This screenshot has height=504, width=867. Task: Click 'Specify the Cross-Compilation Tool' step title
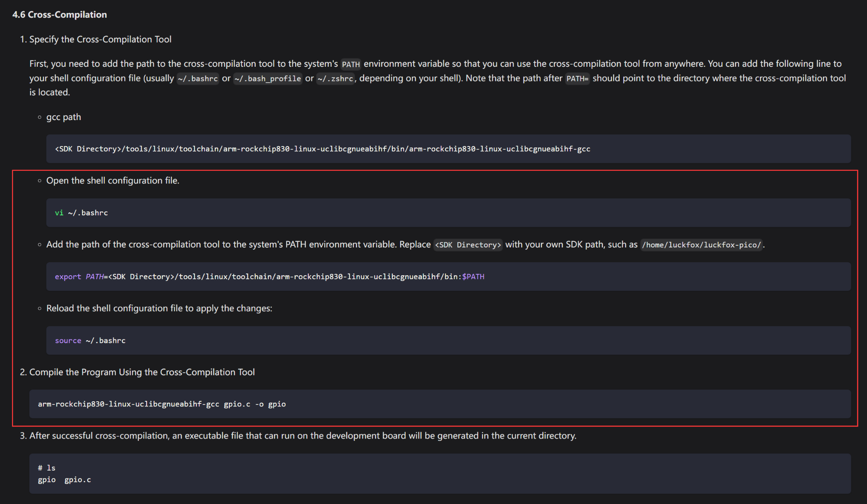coord(100,39)
